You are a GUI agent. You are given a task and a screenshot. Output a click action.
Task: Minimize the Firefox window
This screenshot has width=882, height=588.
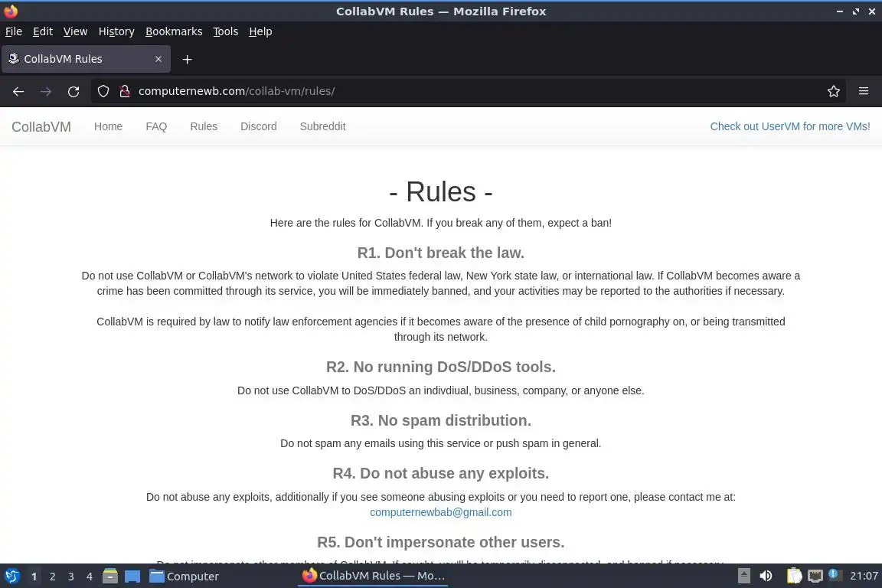point(840,11)
